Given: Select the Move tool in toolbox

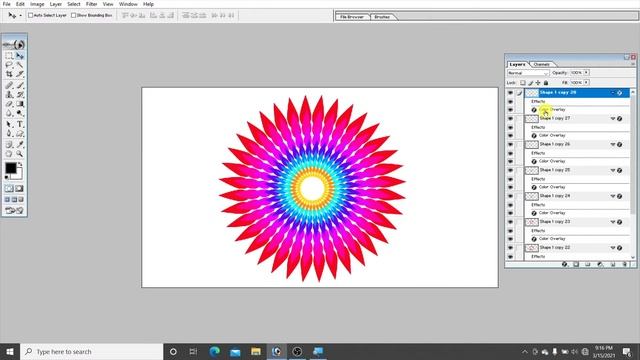Looking at the screenshot, I should [20, 56].
